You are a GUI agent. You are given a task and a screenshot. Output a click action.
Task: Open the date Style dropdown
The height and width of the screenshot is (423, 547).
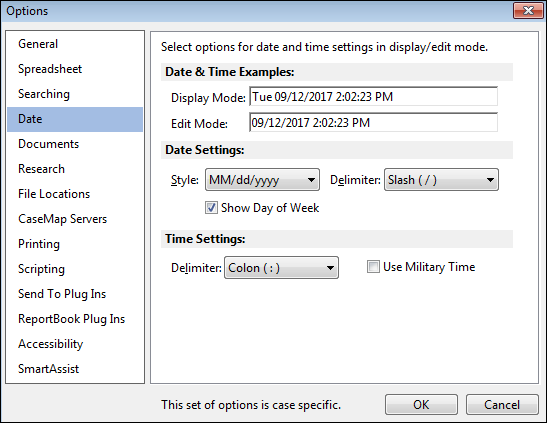[262, 180]
